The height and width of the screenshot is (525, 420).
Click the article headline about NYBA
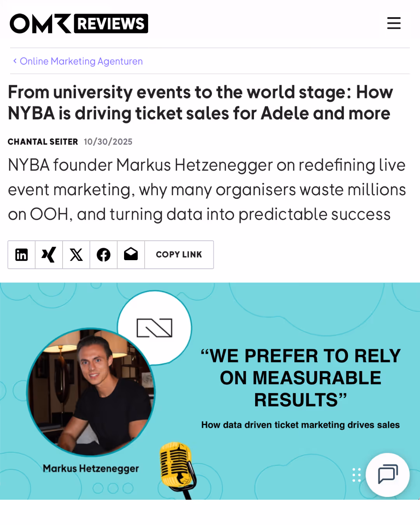200,103
